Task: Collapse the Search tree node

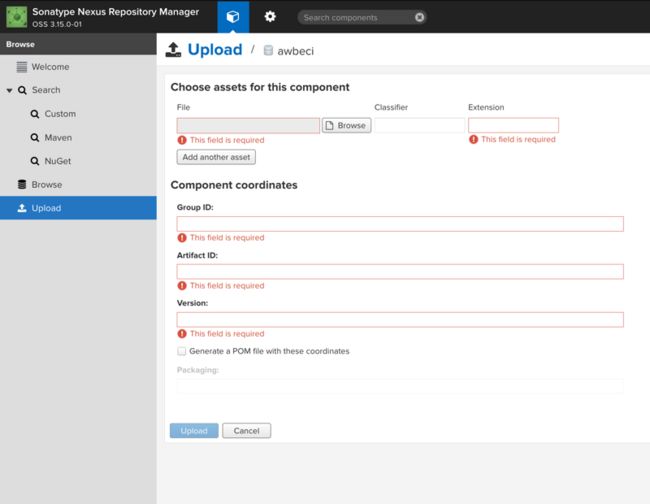Action: [9, 90]
